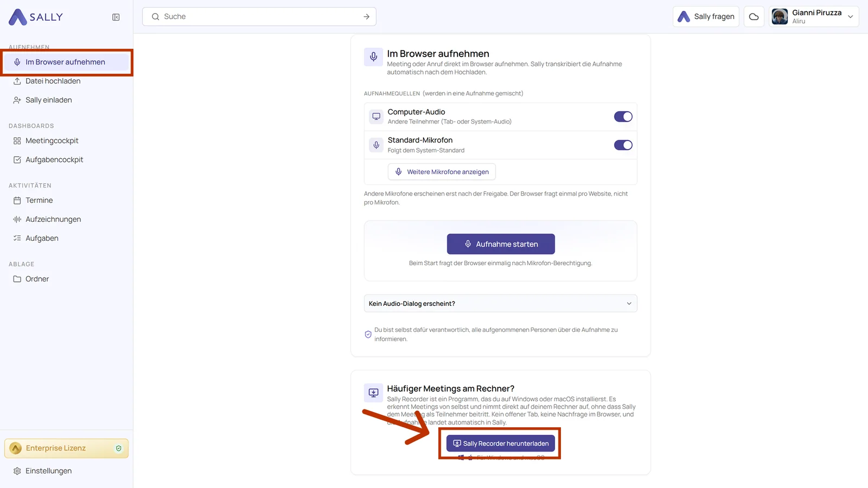
Task: Start recording with Aufnahme starten
Action: tap(501, 244)
